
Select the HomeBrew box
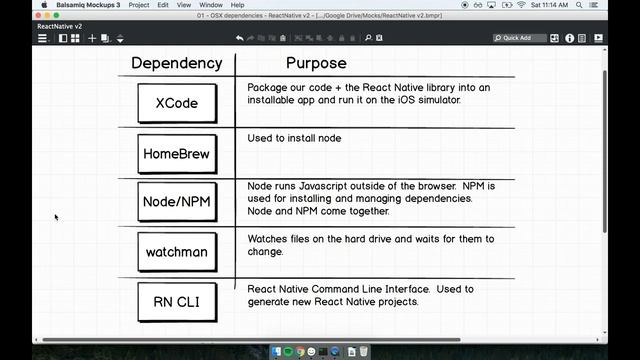click(x=177, y=154)
